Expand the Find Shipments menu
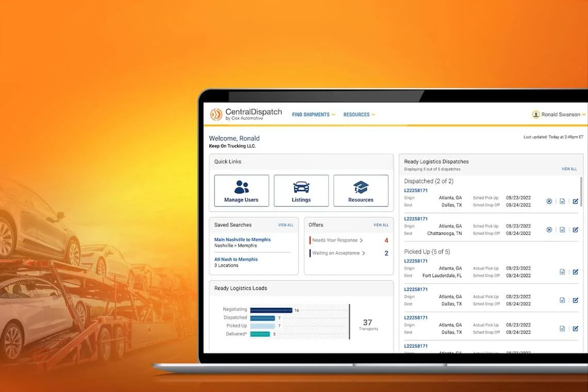 click(314, 115)
